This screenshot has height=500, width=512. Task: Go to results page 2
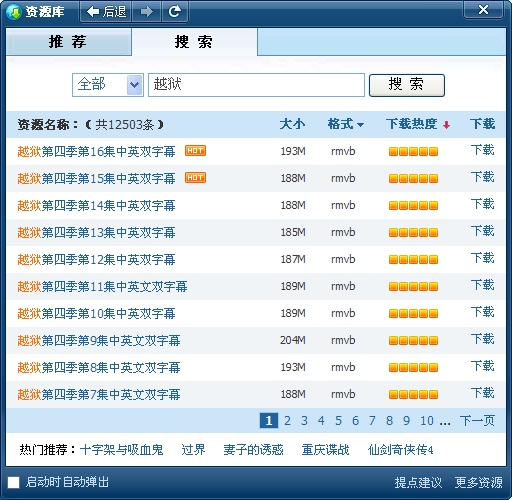[x=287, y=421]
